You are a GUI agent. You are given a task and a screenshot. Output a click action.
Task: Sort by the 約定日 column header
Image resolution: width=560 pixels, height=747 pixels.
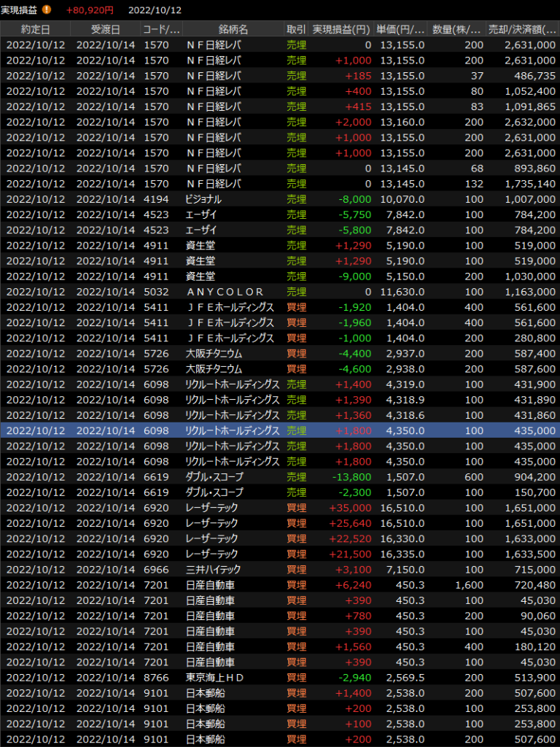point(36,29)
